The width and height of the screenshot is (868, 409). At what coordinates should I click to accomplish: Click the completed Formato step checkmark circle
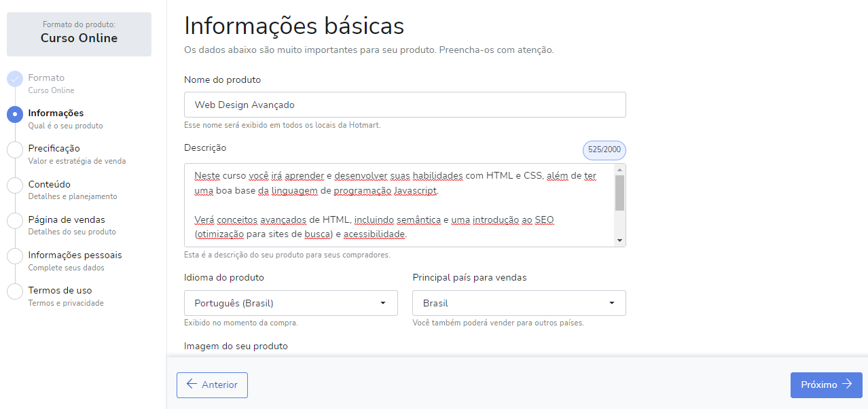15,79
